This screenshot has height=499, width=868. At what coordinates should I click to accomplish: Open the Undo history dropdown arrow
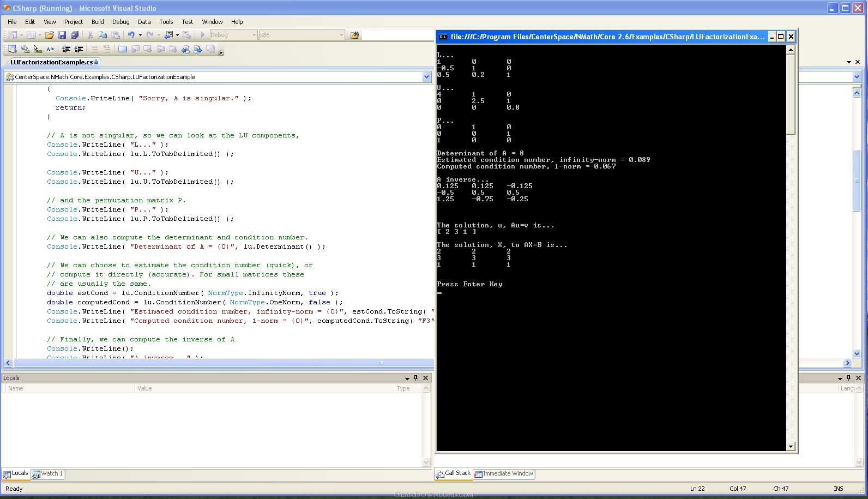pos(140,35)
